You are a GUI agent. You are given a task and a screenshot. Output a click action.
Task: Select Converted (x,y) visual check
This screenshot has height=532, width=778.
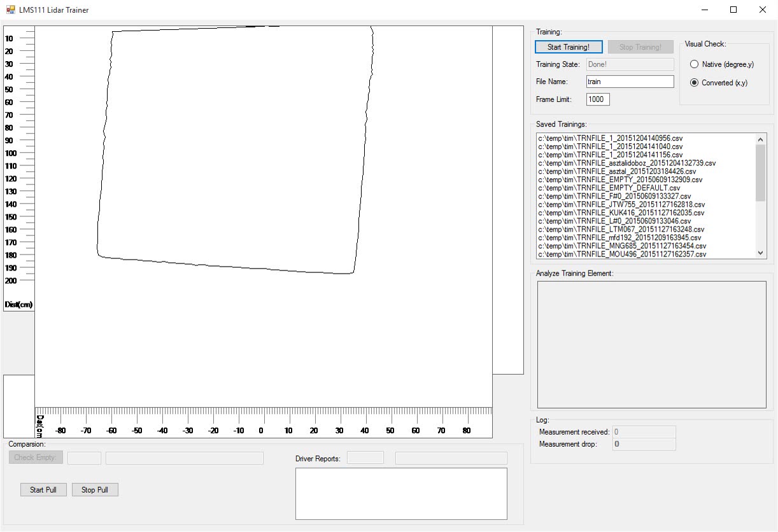click(x=720, y=83)
